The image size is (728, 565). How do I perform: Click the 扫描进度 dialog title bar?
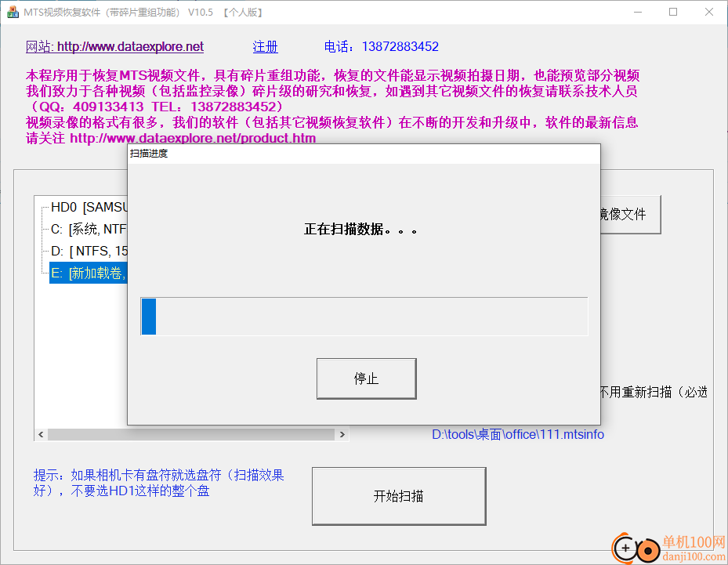click(364, 154)
